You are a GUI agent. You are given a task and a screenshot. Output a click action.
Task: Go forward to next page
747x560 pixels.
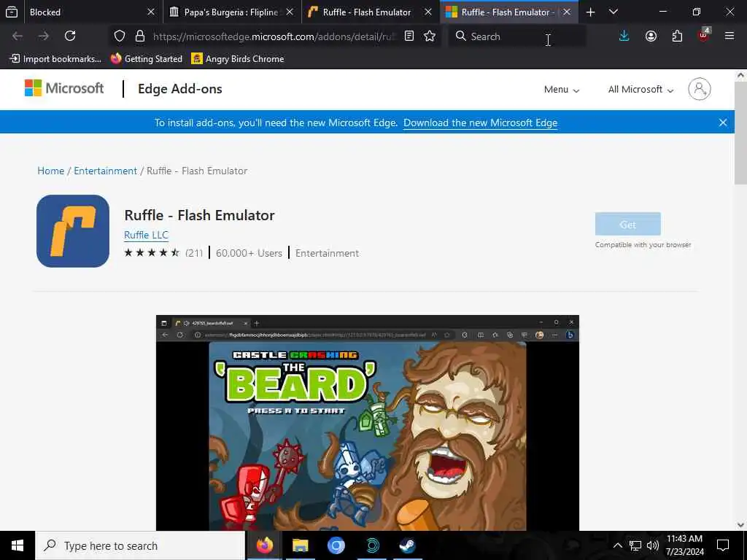click(x=44, y=36)
